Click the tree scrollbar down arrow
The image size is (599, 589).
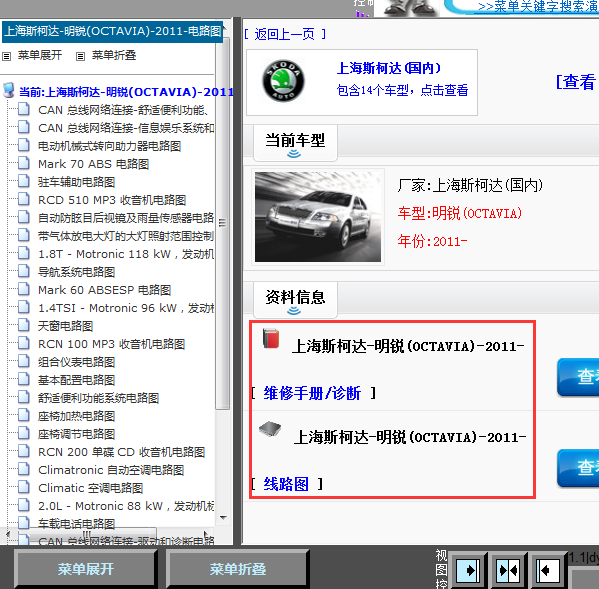223,518
